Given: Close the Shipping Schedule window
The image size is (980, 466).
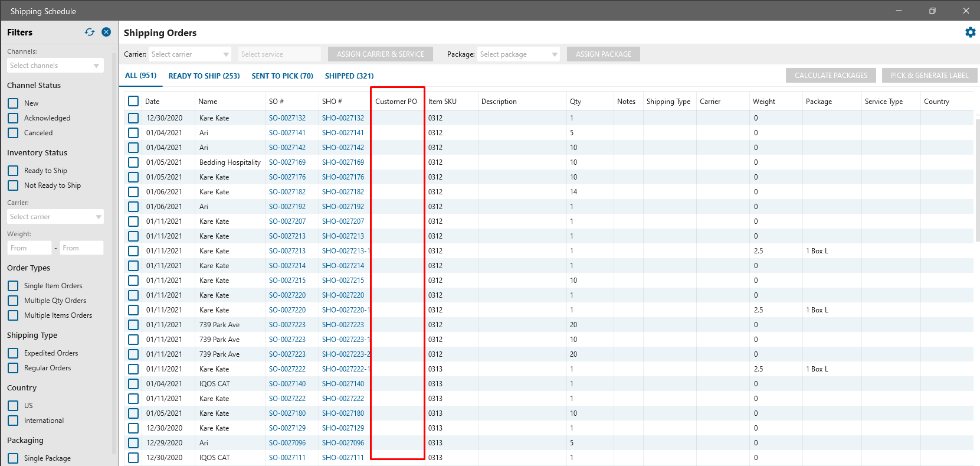Looking at the screenshot, I should pyautogui.click(x=966, y=11).
